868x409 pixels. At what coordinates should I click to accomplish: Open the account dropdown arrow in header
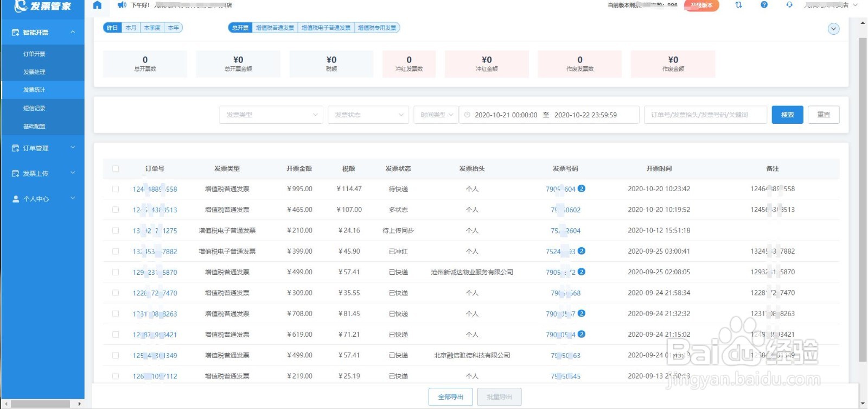pos(856,5)
